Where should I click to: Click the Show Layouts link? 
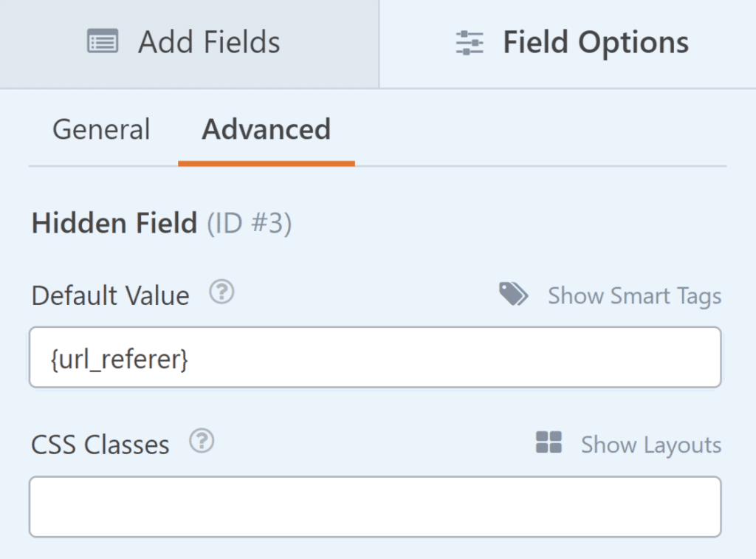pyautogui.click(x=650, y=444)
